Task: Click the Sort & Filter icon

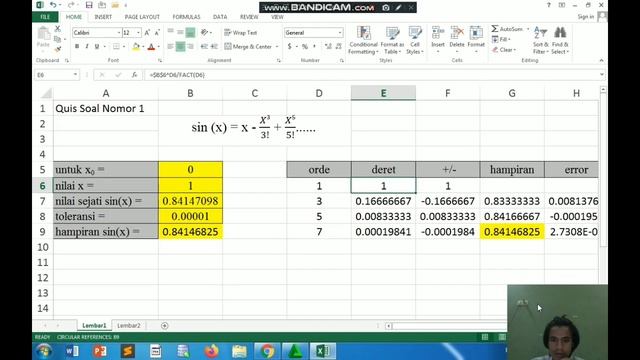Action: coord(540,33)
